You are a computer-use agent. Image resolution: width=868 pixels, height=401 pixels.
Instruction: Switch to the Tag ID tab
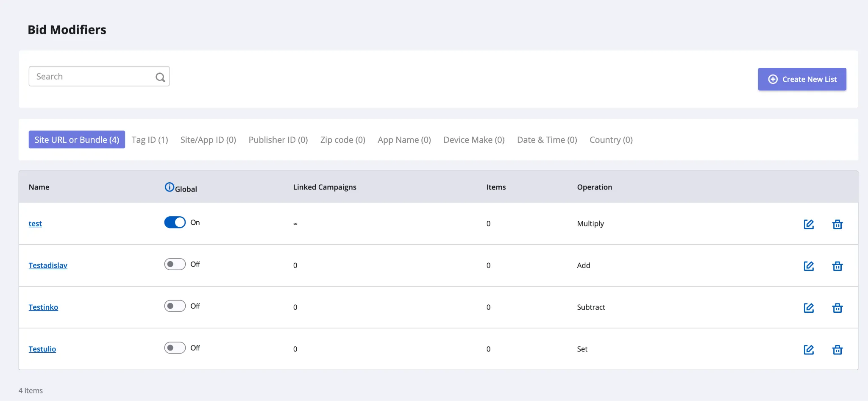[x=150, y=139]
